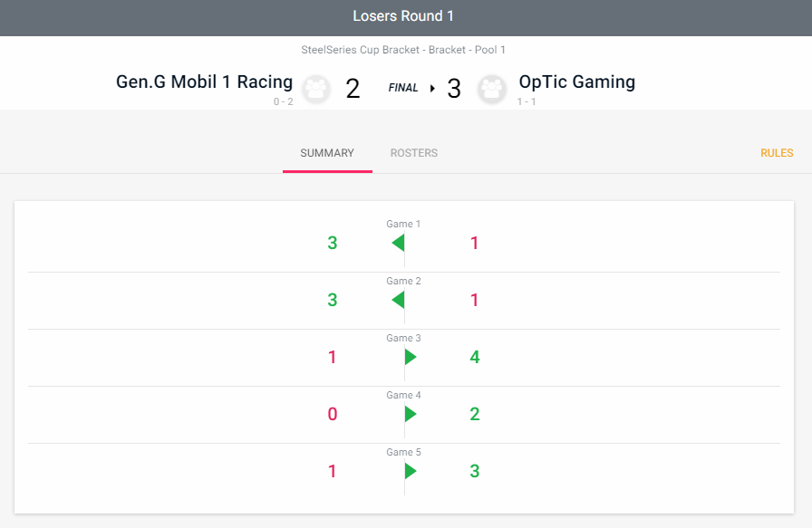The height and width of the screenshot is (528, 812).
Task: Click Game 3 right score 4
Action: [x=474, y=357]
